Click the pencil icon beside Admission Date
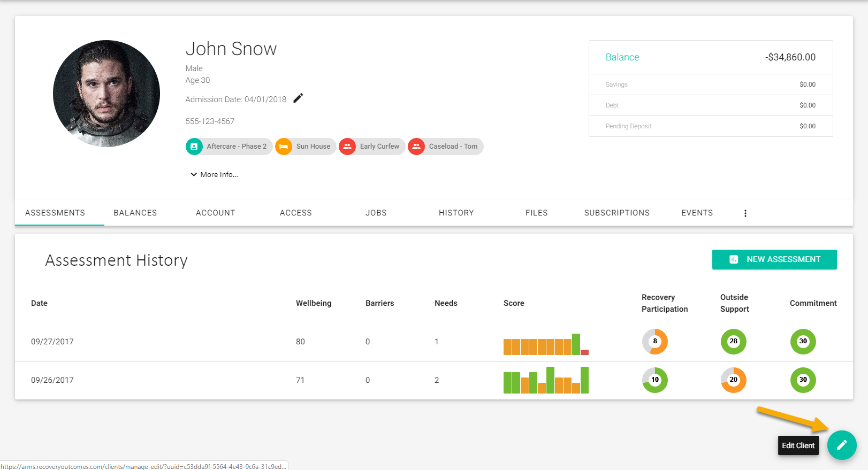The width and height of the screenshot is (868, 470). 298,98
